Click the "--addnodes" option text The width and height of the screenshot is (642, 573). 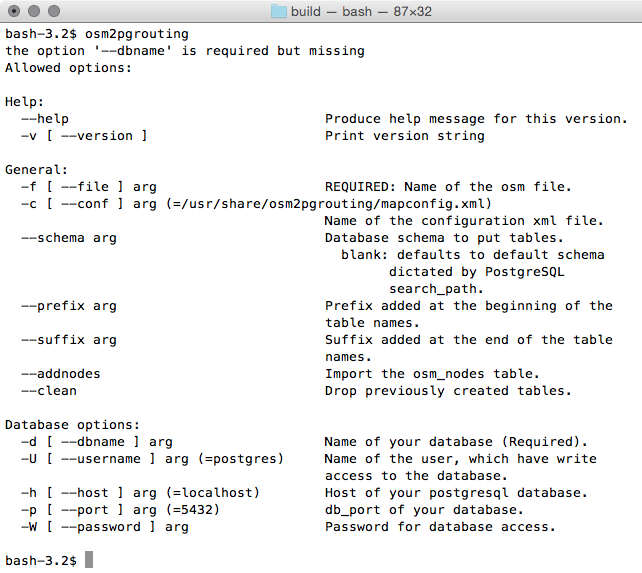pyautogui.click(x=61, y=373)
